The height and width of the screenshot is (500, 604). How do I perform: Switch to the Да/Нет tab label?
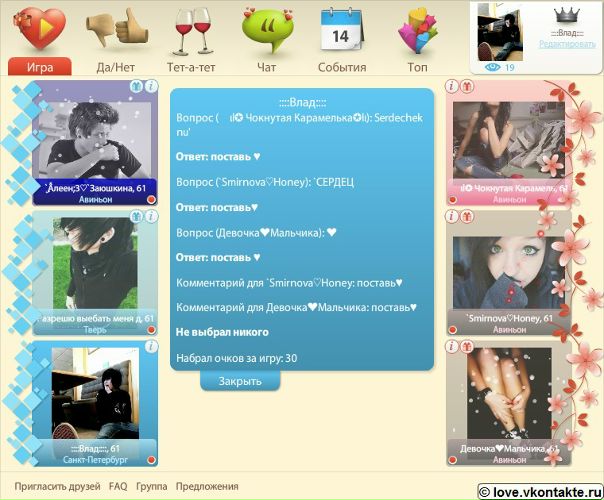coord(115,68)
